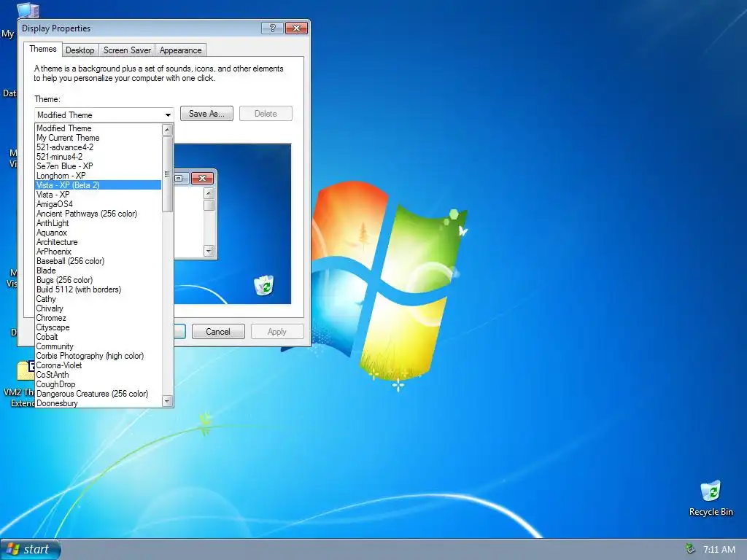Open the Start menu
The width and height of the screenshot is (747, 560).
point(31,550)
